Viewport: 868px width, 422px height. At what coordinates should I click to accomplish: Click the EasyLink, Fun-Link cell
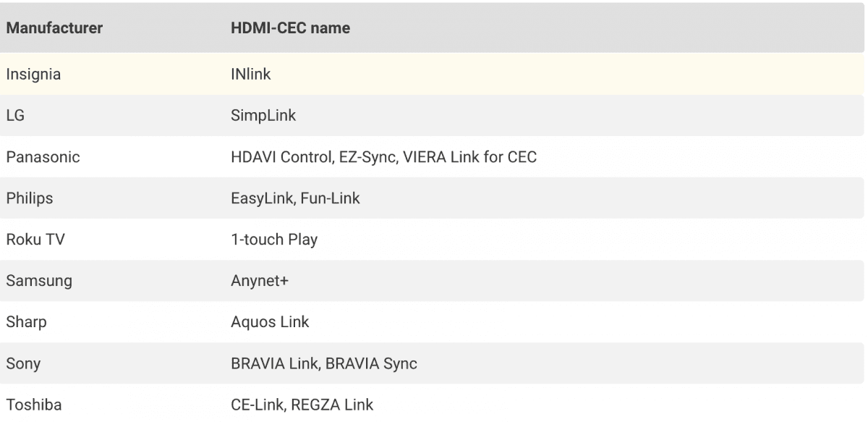(295, 198)
